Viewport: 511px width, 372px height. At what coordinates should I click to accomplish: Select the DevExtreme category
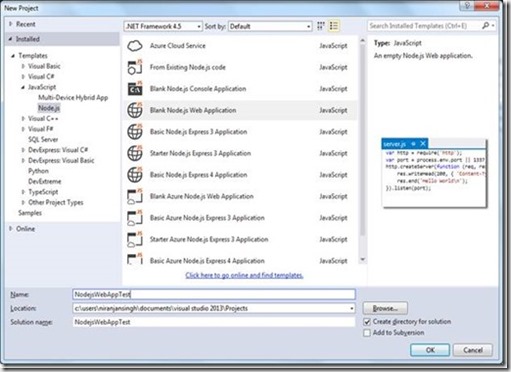pyautogui.click(x=45, y=182)
